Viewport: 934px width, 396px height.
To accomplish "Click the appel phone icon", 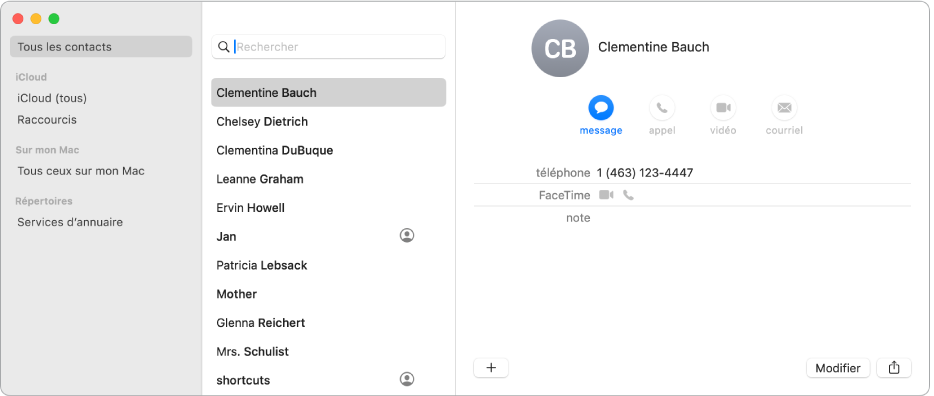I will pos(662,108).
